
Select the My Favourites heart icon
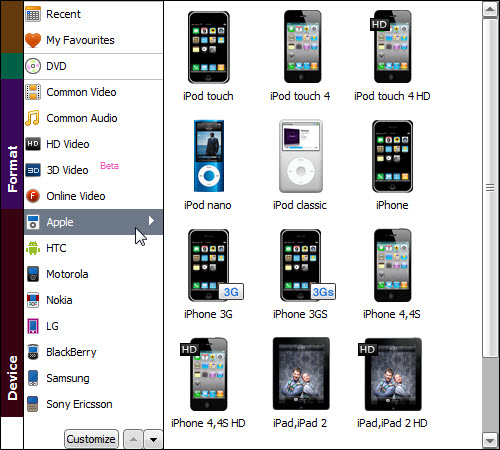click(33, 40)
